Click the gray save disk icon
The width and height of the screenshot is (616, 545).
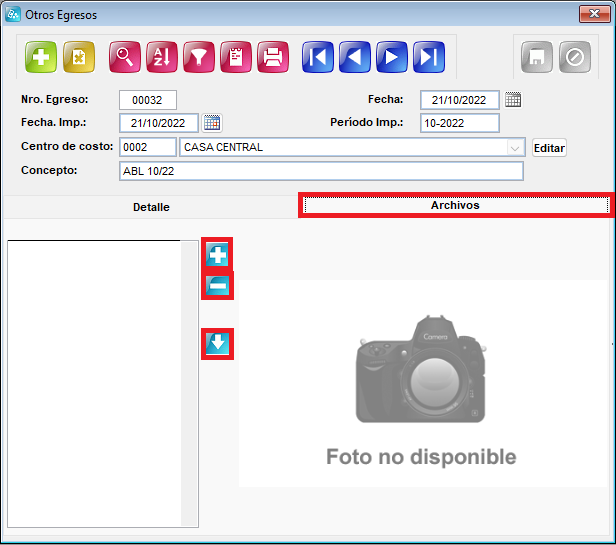(x=537, y=57)
